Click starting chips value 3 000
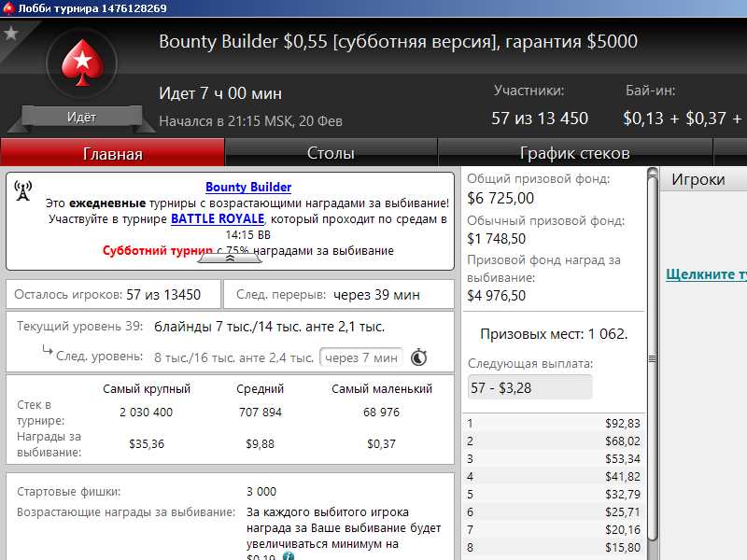This screenshot has height=560, width=747. (261, 492)
